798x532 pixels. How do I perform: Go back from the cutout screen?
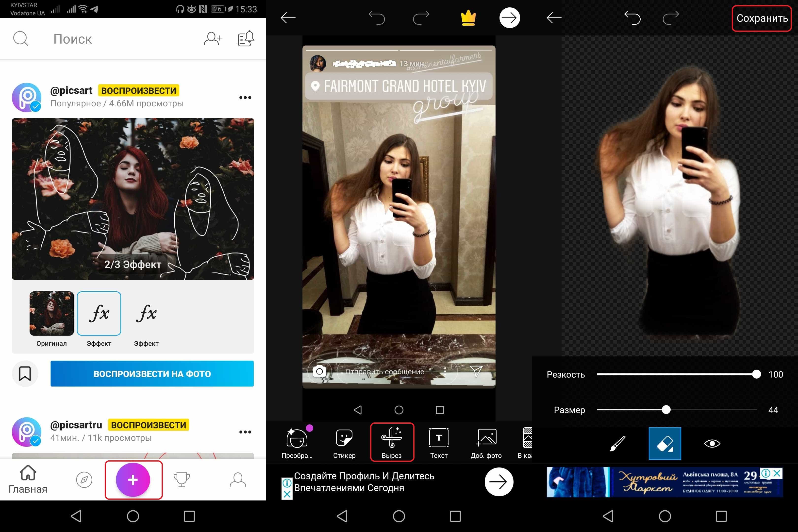(x=554, y=18)
